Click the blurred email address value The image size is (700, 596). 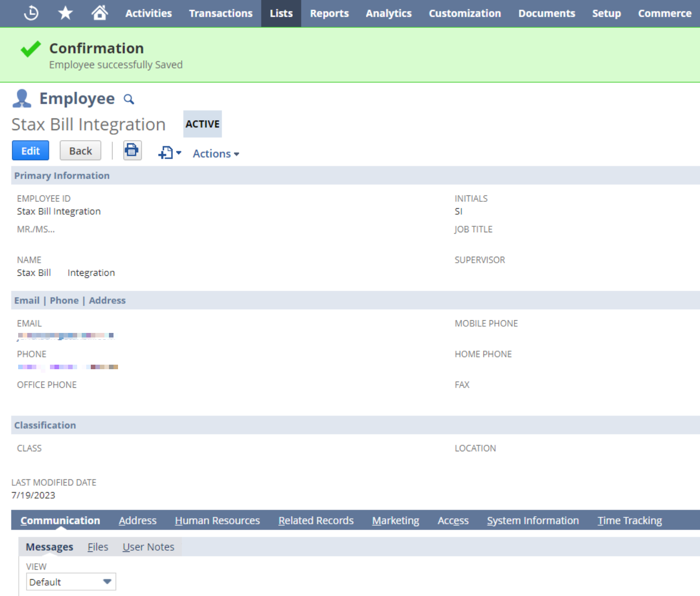pos(66,336)
